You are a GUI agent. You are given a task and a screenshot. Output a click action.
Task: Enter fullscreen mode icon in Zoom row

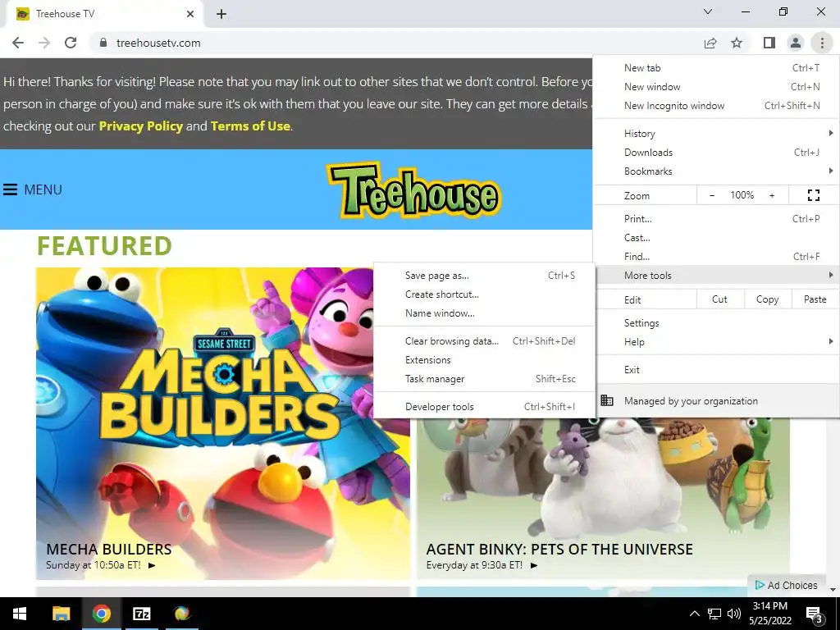813,195
